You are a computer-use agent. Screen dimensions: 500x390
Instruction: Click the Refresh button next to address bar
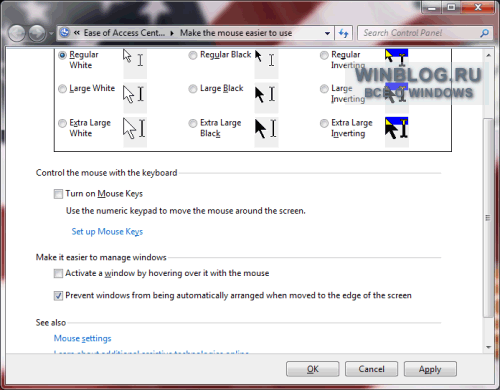point(343,33)
